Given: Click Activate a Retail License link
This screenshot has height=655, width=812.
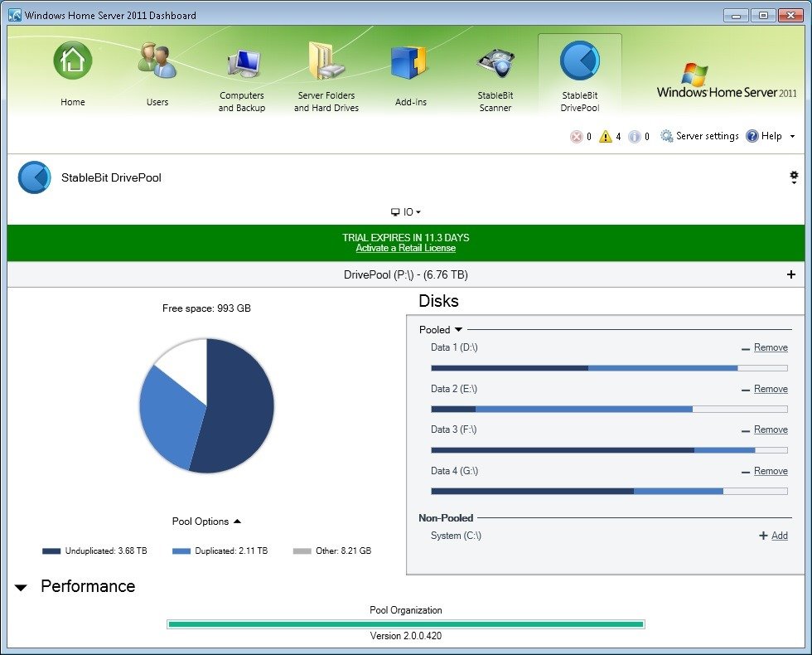Looking at the screenshot, I should (405, 248).
